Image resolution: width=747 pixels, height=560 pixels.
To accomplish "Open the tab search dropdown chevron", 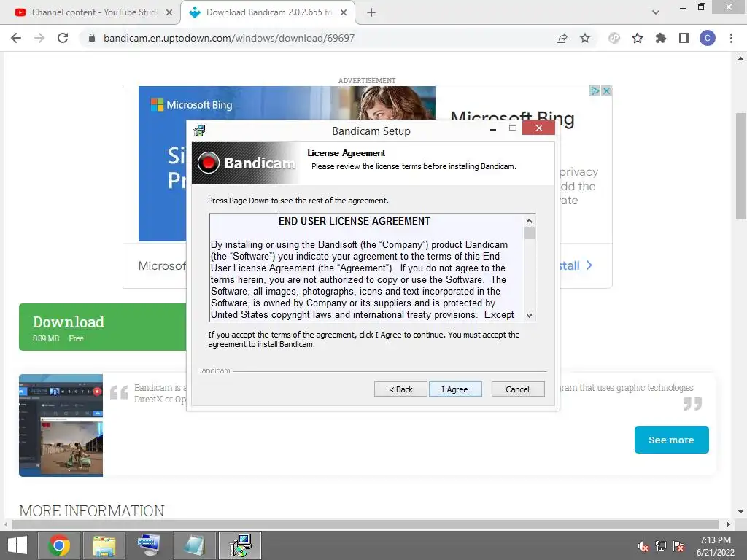I will point(656,13).
